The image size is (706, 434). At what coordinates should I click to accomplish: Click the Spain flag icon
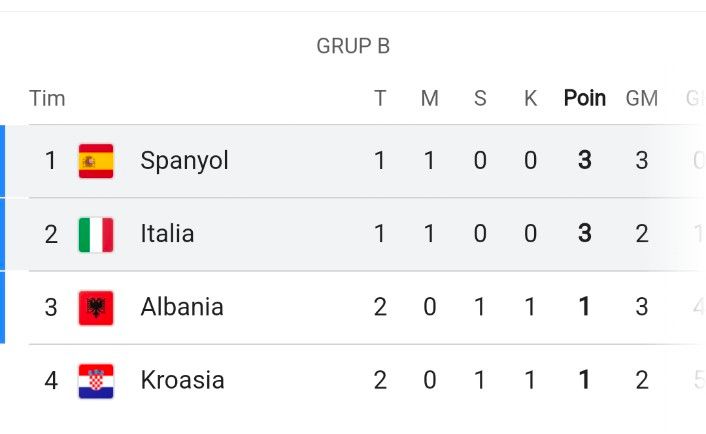(96, 161)
